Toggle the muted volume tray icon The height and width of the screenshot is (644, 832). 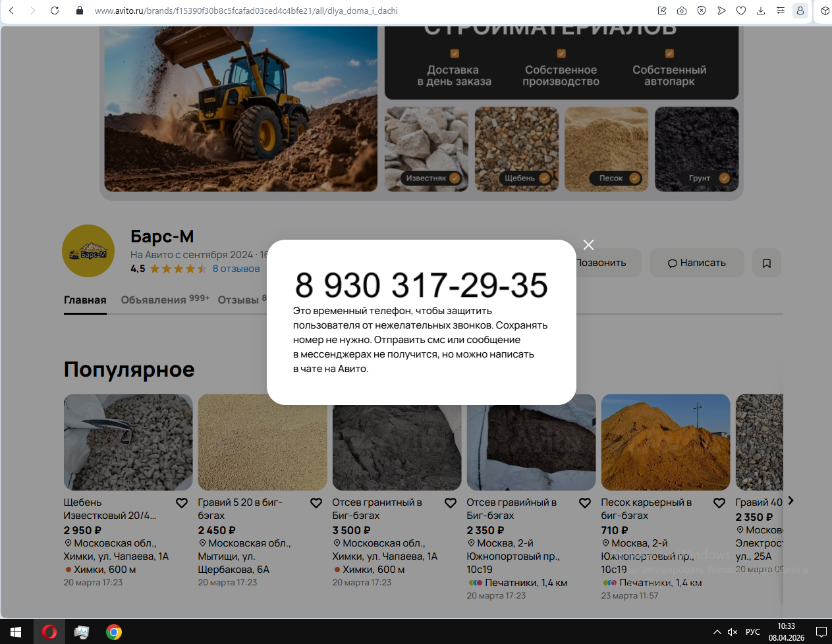pyautogui.click(x=733, y=632)
